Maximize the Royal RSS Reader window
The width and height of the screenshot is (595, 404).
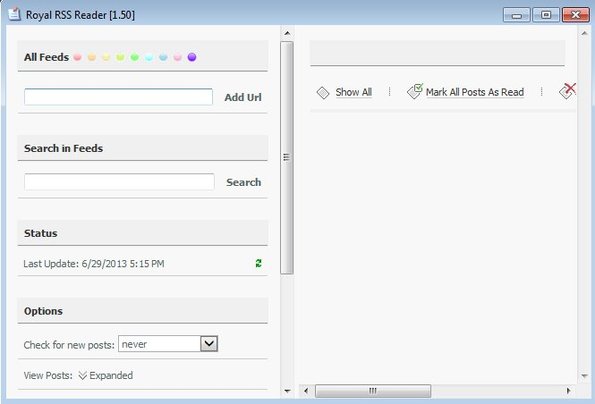(x=546, y=15)
